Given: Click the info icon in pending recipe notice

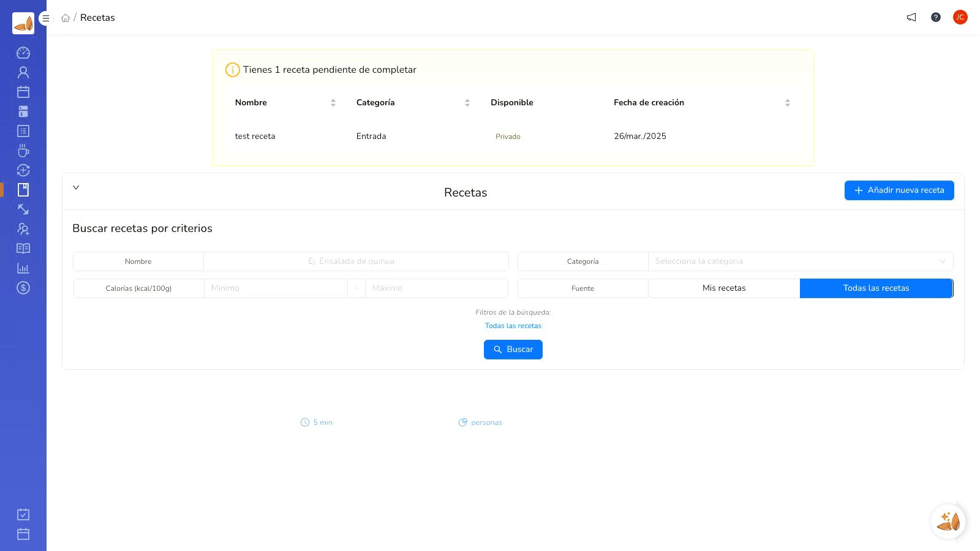Looking at the screenshot, I should pyautogui.click(x=233, y=70).
